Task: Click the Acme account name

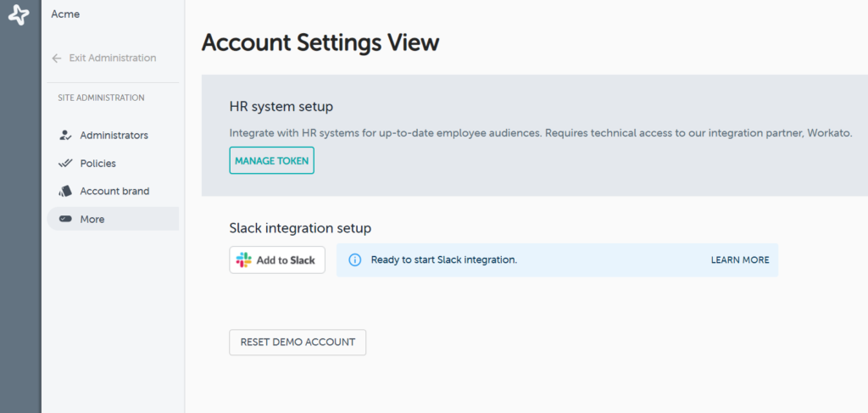Action: 65,14
